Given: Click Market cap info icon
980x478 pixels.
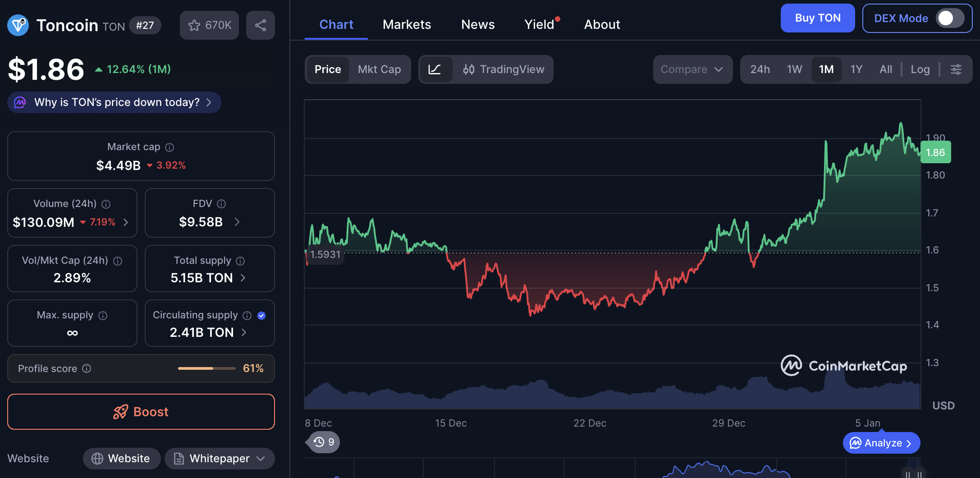Looking at the screenshot, I should click(169, 147).
